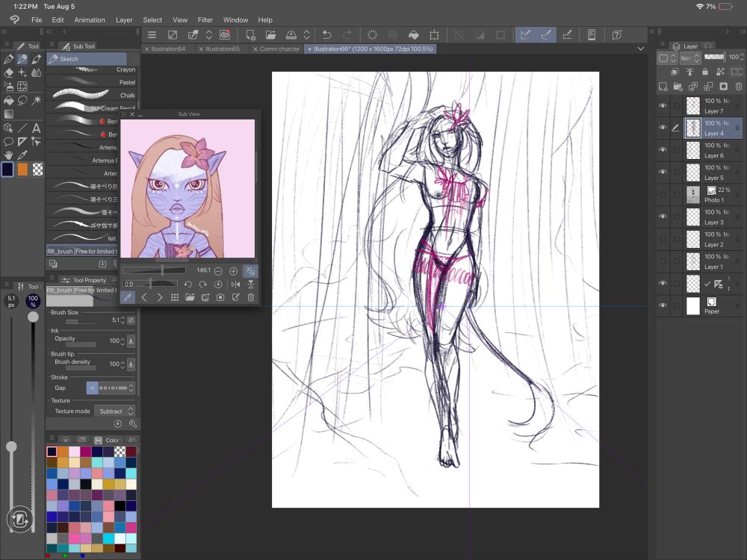Select the RB_brush sub tool
The image size is (747, 560).
point(82,251)
